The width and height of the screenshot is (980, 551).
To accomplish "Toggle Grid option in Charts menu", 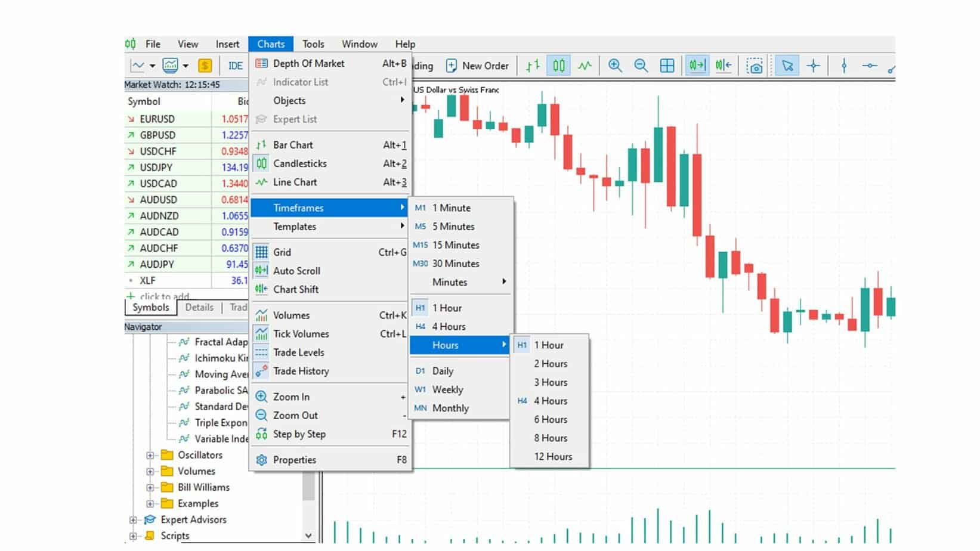I will [331, 252].
